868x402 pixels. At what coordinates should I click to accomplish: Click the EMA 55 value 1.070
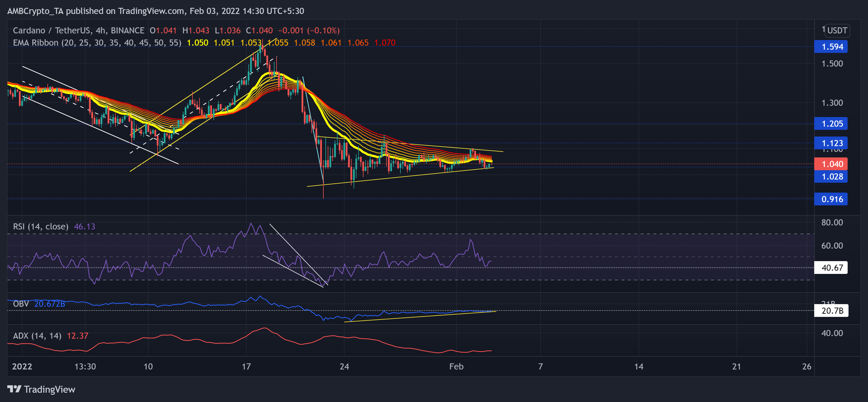(385, 43)
